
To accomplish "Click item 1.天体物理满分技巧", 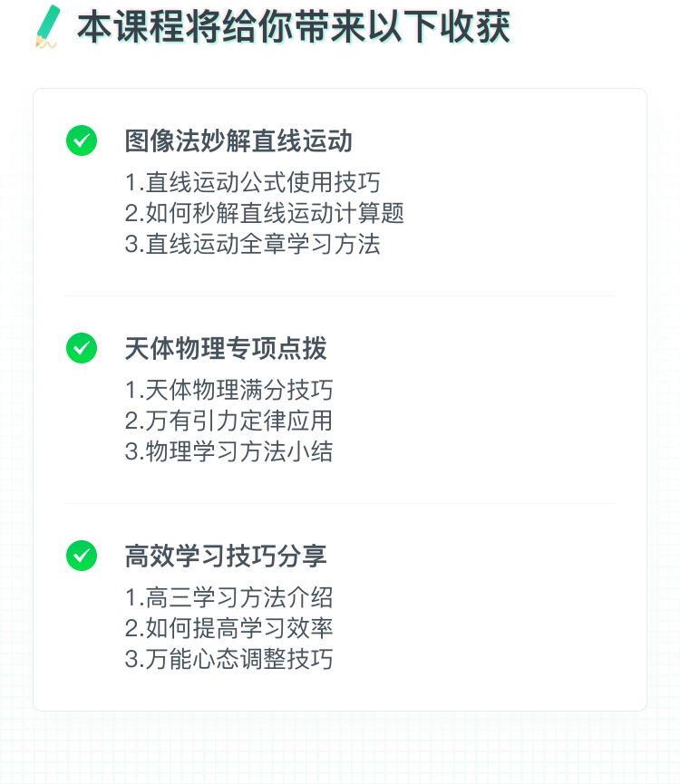I will (x=229, y=390).
